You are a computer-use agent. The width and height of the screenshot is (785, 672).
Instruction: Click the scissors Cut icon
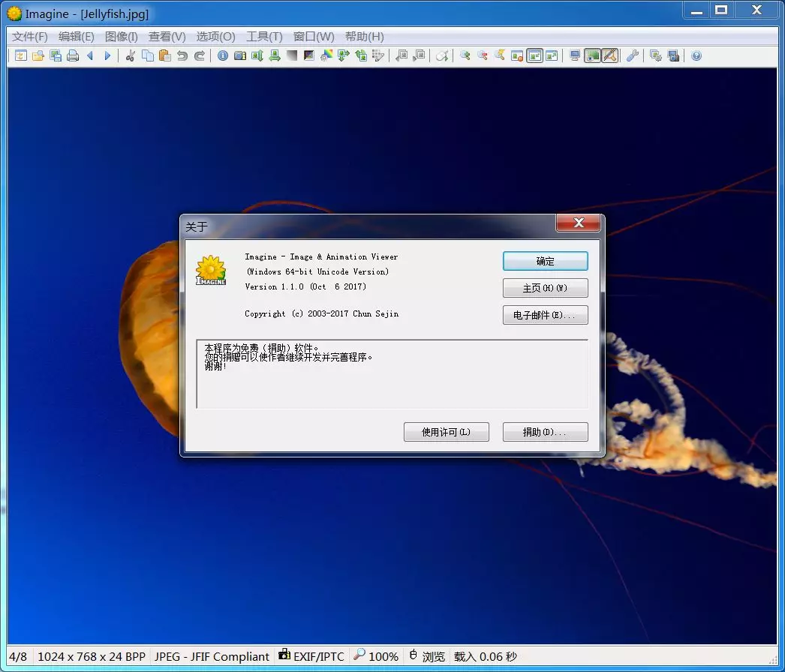click(131, 55)
